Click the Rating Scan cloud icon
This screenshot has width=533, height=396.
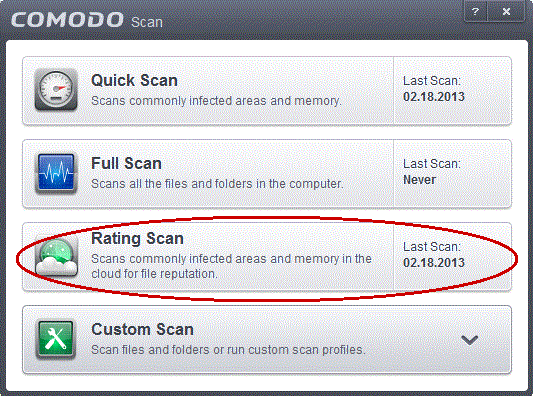pos(56,257)
